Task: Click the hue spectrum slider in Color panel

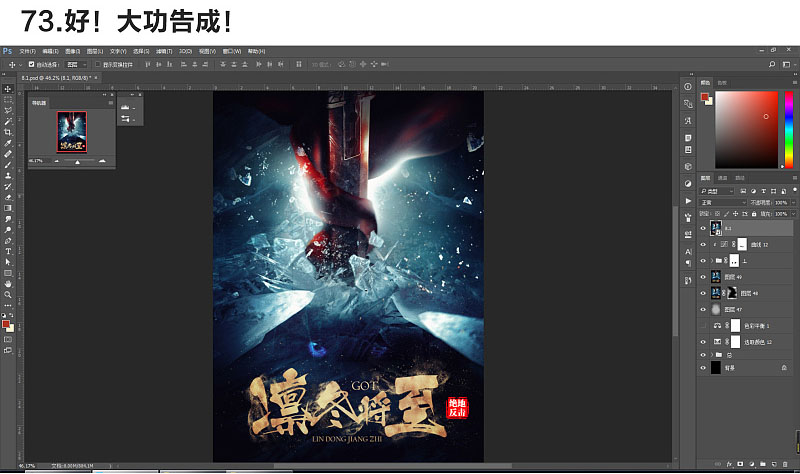Action: tap(789, 130)
